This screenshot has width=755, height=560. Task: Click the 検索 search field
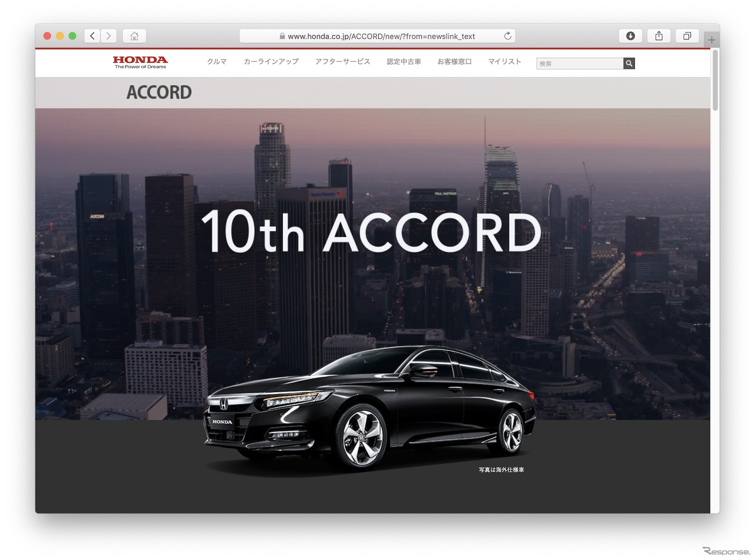point(580,63)
